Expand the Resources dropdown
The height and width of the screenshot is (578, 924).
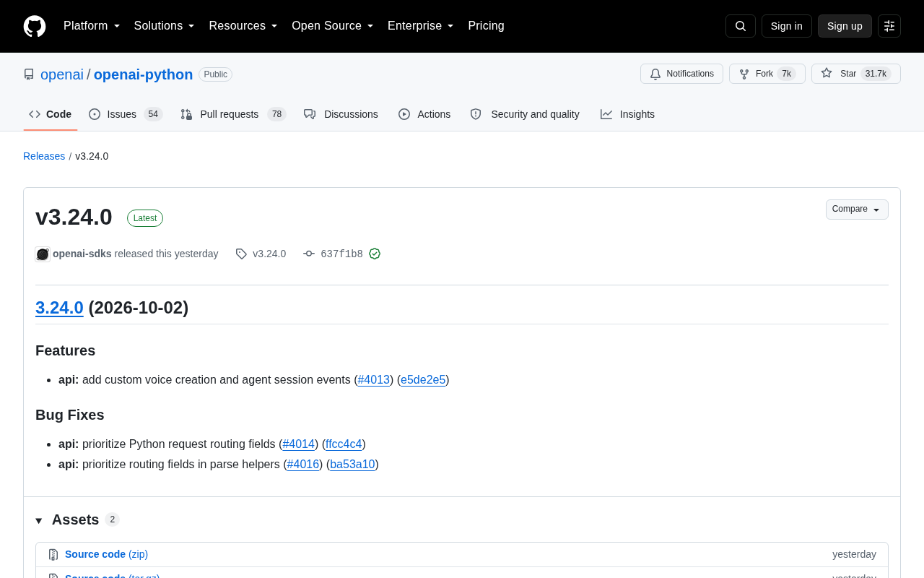(x=243, y=26)
